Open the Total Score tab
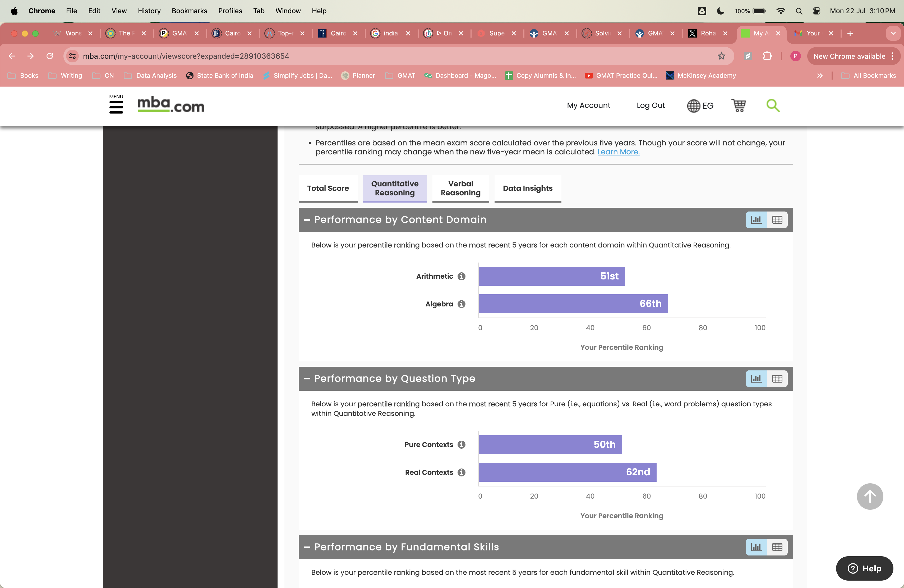Screen dimensions: 904x588 pyautogui.click(x=328, y=189)
